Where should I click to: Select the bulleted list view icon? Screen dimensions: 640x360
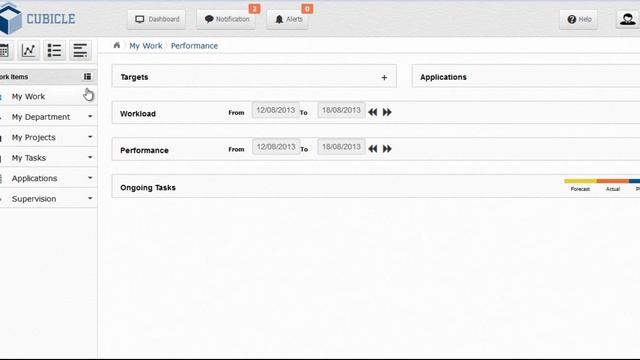click(x=54, y=51)
